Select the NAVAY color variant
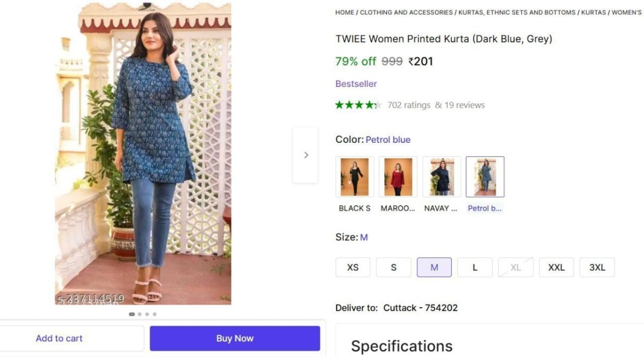This screenshot has height=357, width=644. click(x=441, y=176)
